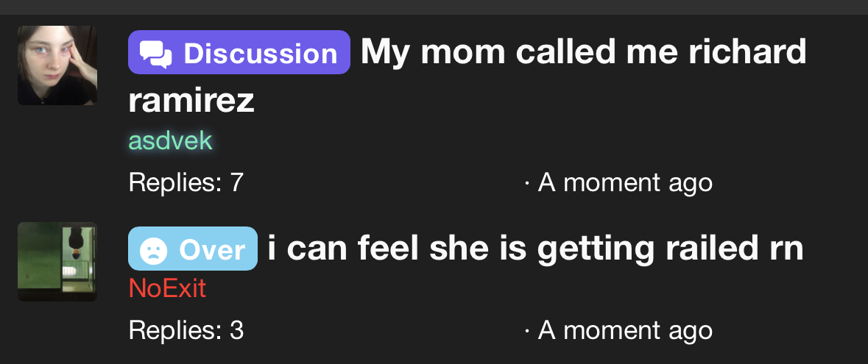
Task: Click "Replies: 7" on the first thread
Action: click(186, 182)
